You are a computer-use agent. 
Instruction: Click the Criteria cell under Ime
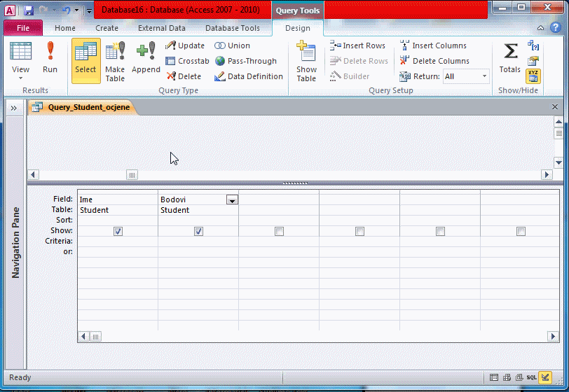[118, 241]
